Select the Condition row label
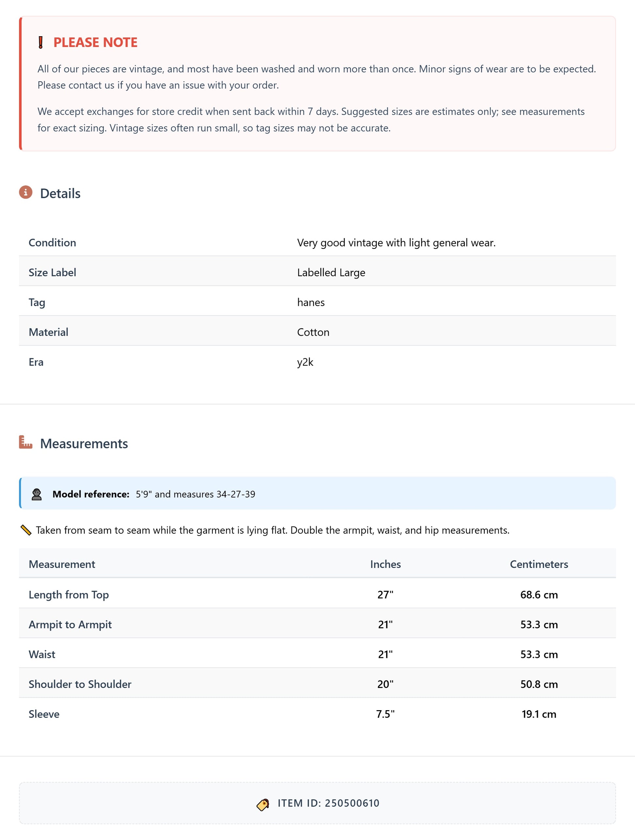635x840 pixels. [x=53, y=243]
